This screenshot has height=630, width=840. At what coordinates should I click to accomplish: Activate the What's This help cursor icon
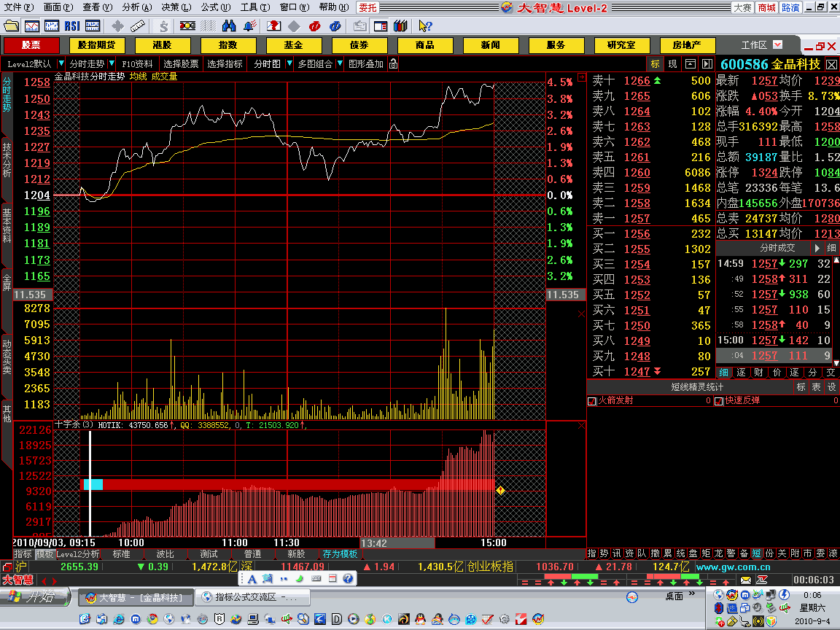[425, 26]
